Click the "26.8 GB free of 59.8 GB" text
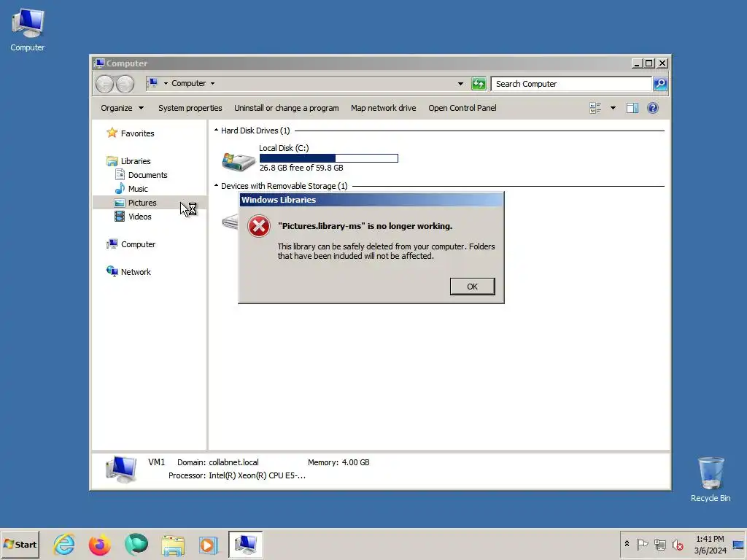The height and width of the screenshot is (560, 747). pos(301,168)
